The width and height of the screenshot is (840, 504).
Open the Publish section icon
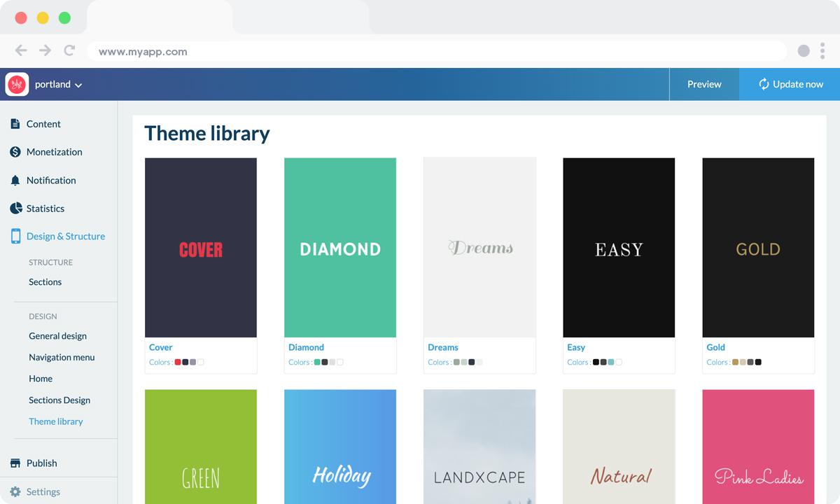pyautogui.click(x=15, y=463)
